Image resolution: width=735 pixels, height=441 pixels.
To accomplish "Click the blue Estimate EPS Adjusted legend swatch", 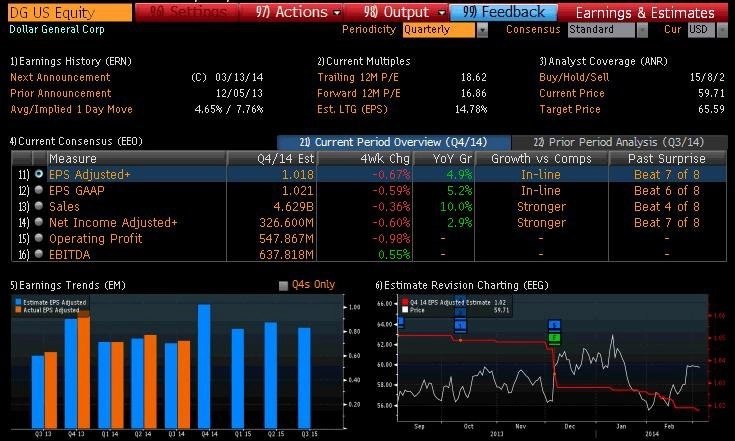I will click(18, 302).
